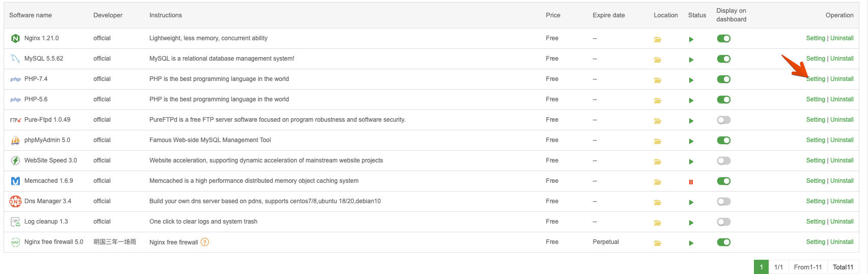868x274 pixels.
Task: Click the phpMyAdmin 5.0 software name
Action: (x=47, y=140)
